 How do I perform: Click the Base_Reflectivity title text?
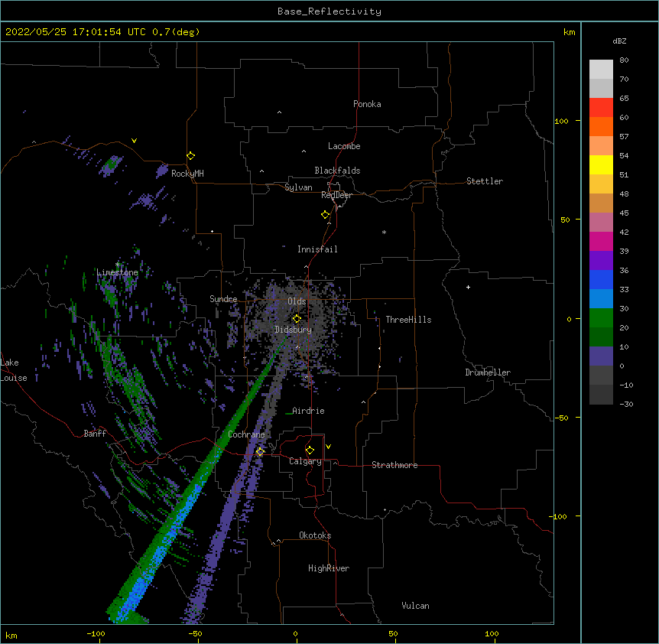329,11
